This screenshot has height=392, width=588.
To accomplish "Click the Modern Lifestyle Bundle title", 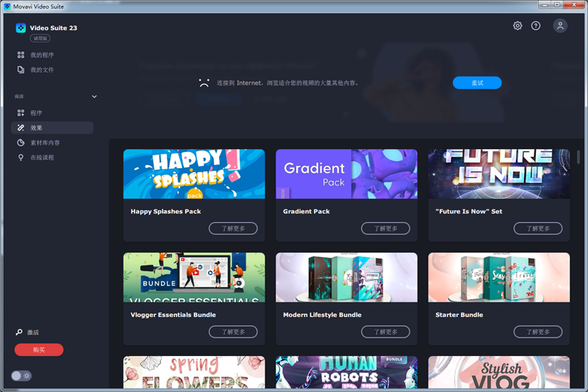I will tap(322, 315).
